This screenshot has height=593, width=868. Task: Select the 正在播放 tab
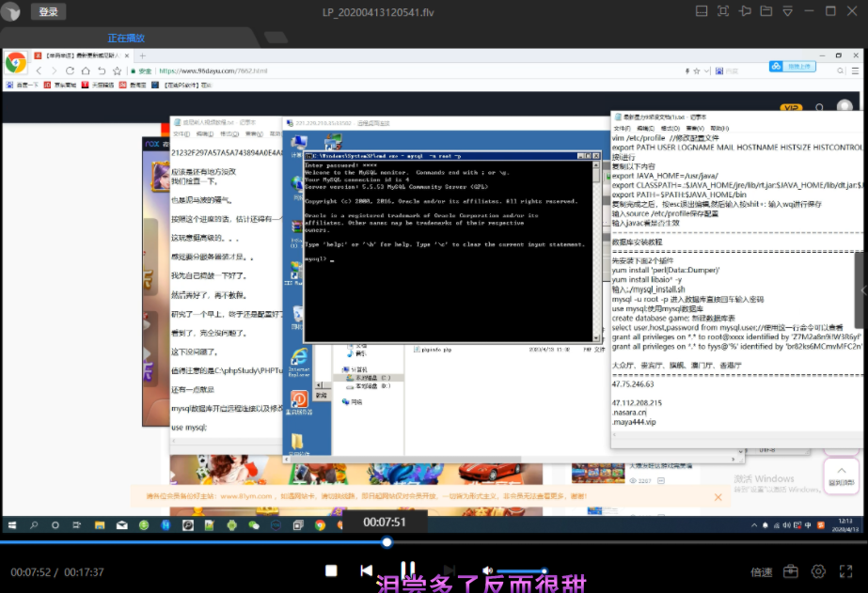point(126,39)
